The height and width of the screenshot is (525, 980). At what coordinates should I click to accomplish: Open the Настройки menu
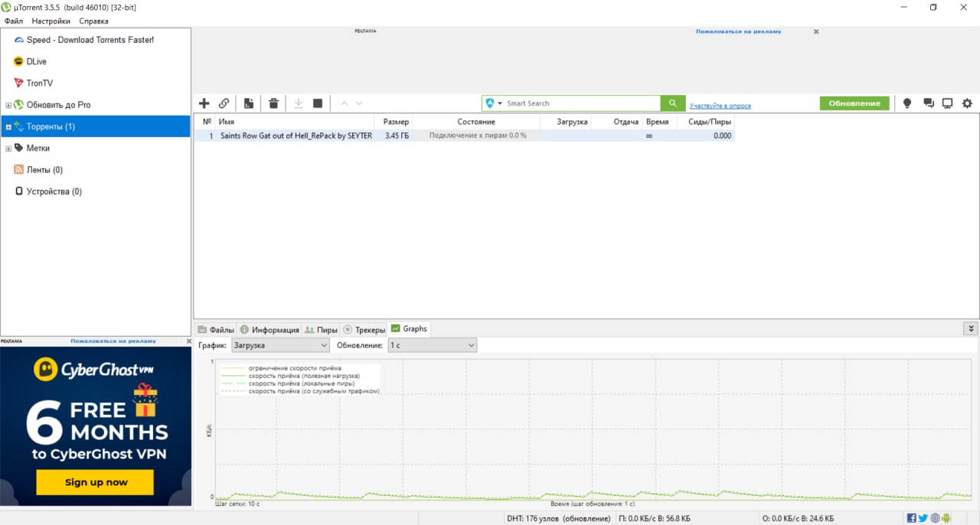51,21
